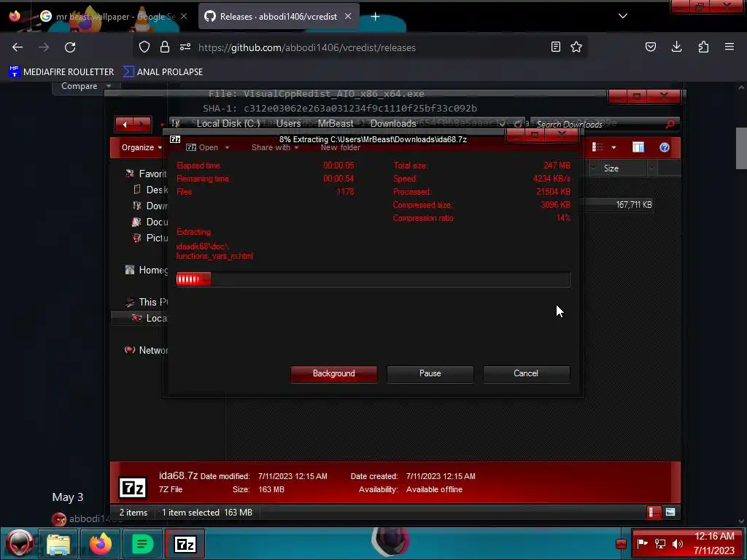Cancel the 7-Zip extraction
Screen dimensions: 747x560
click(526, 374)
